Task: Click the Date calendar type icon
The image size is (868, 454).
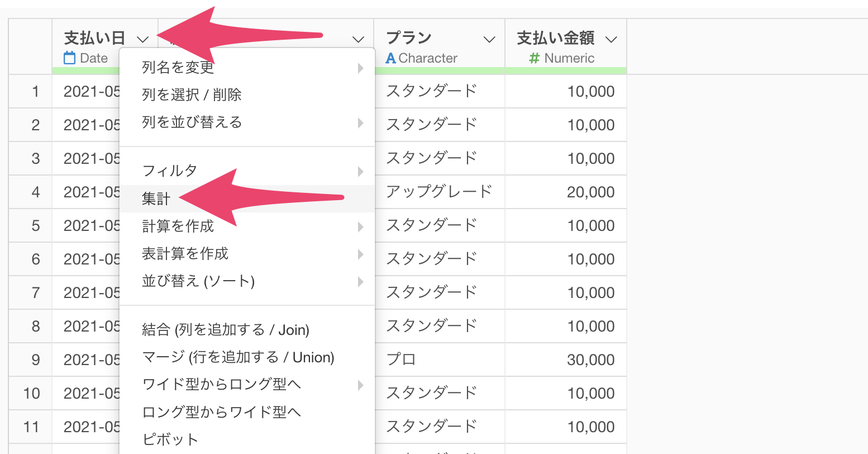Action: (69, 58)
